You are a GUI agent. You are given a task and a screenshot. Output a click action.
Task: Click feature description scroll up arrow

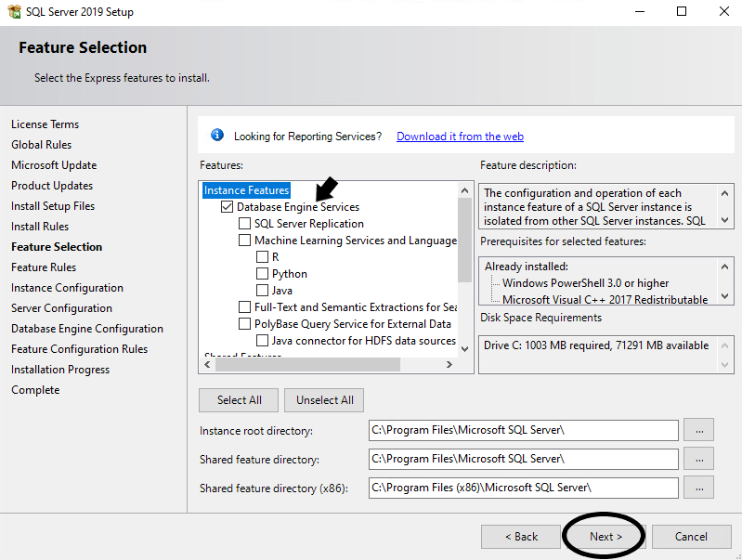tap(724, 193)
